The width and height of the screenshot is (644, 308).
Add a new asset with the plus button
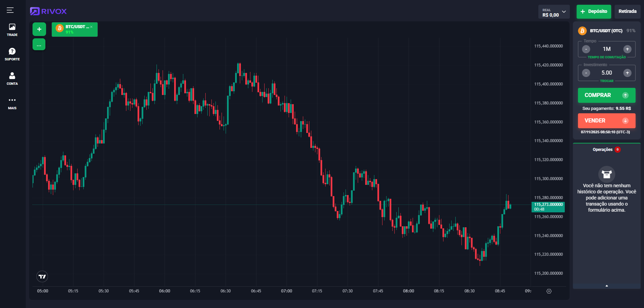pos(39,29)
